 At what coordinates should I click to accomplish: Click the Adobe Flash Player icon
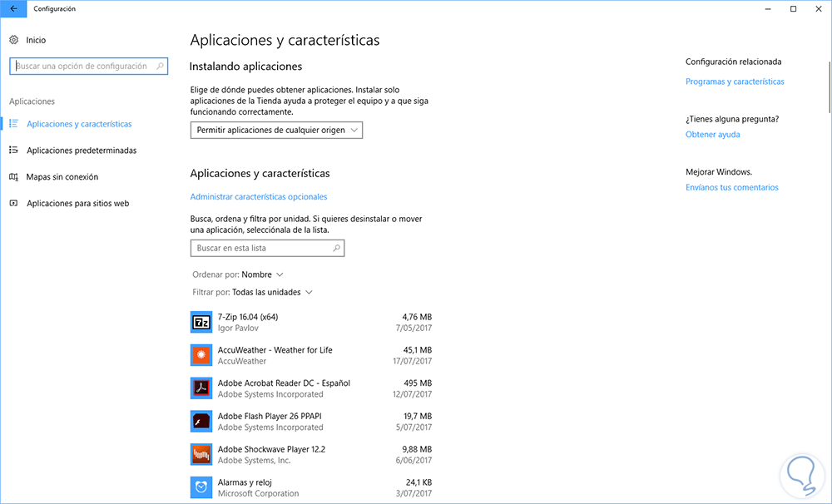[201, 421]
